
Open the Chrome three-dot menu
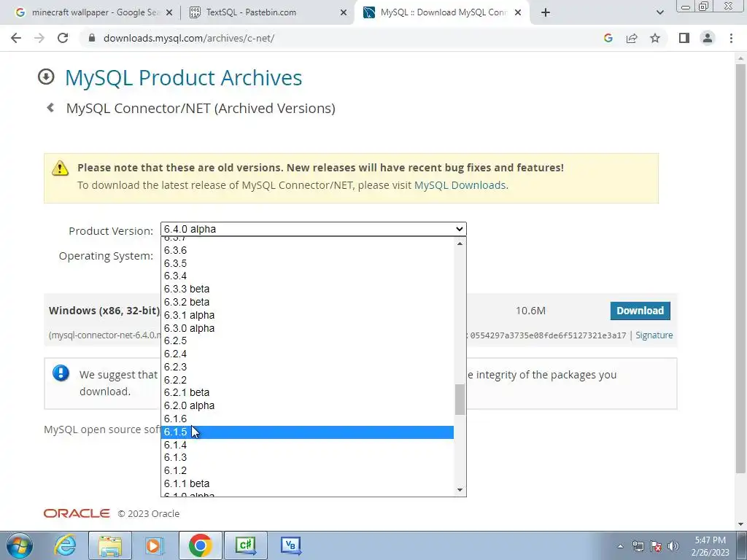[x=731, y=38]
